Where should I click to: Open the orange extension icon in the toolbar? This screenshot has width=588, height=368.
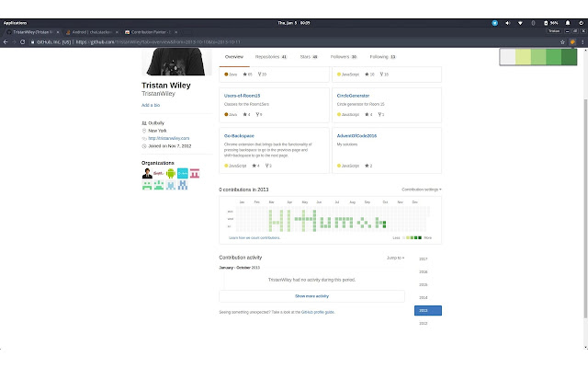[x=572, y=42]
